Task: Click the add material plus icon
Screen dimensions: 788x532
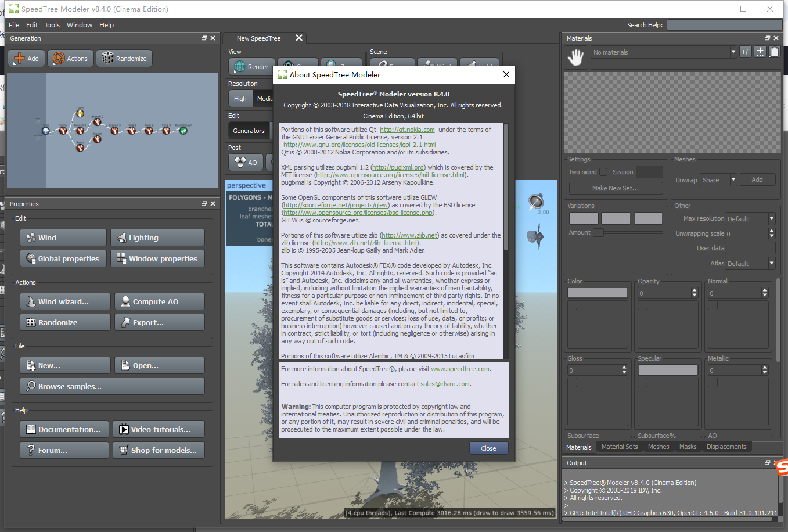Action: click(x=760, y=52)
